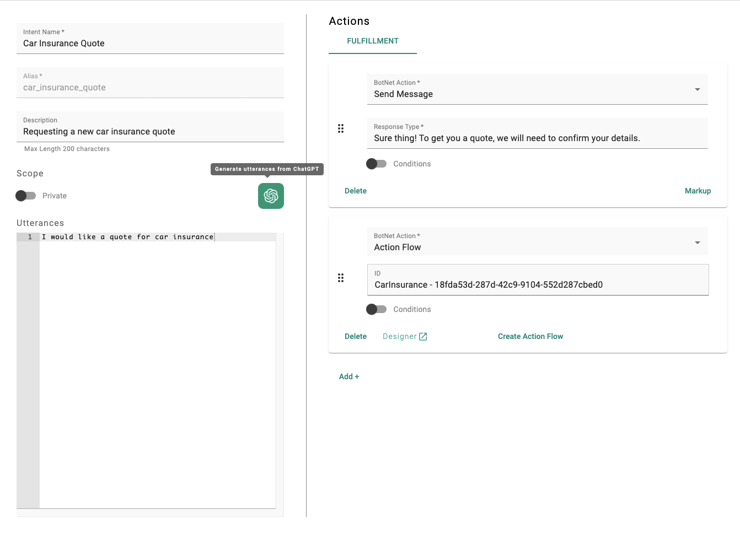Image resolution: width=740 pixels, height=560 pixels.
Task: Open the BotNet Action dropdown showing Send Message
Action: [x=538, y=89]
